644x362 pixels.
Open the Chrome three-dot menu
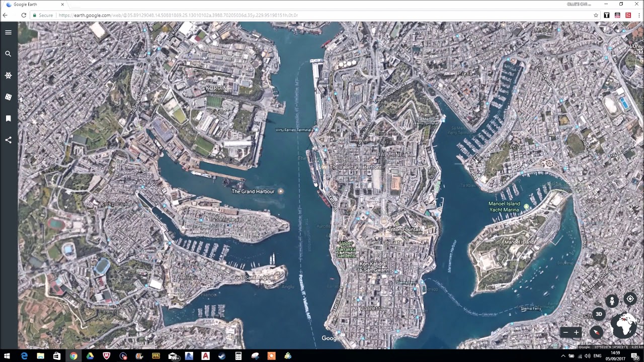tap(638, 15)
